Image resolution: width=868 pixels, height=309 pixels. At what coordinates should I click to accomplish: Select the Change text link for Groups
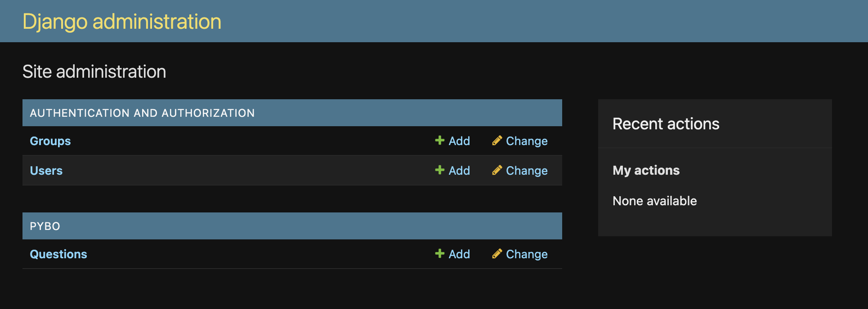[x=527, y=141]
